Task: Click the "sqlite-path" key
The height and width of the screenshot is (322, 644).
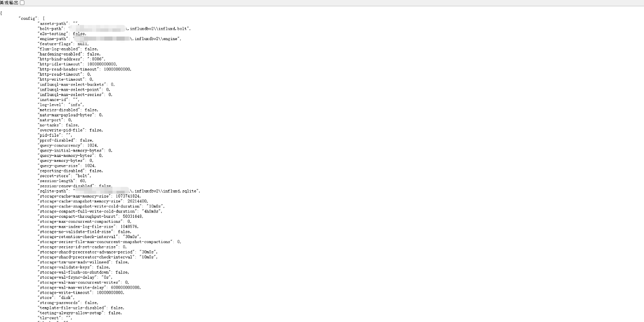Action: click(x=53, y=191)
